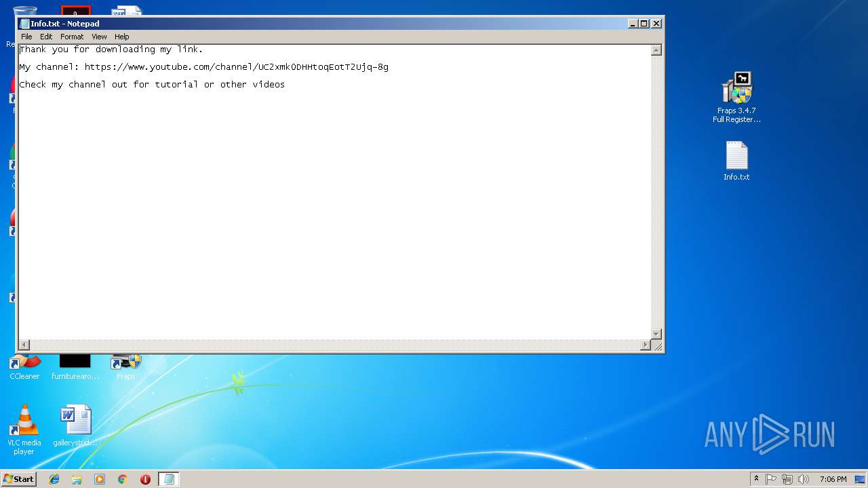Open Windows Explorer from taskbar
The height and width of the screenshot is (488, 868).
coord(77,479)
